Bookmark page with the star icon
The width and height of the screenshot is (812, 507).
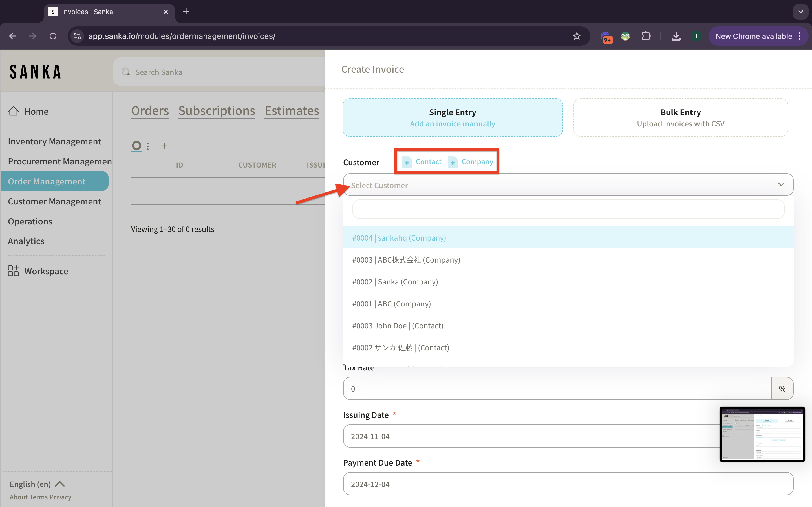click(x=577, y=36)
